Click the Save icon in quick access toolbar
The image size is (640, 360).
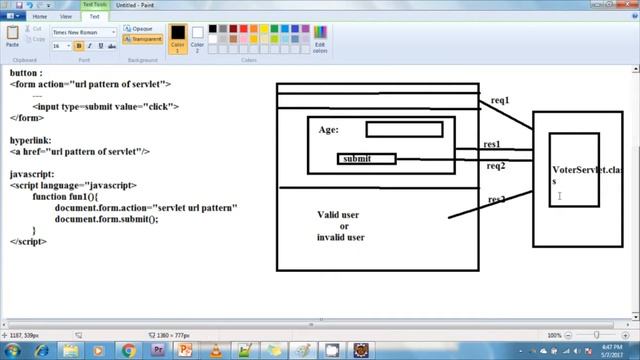[19, 5]
